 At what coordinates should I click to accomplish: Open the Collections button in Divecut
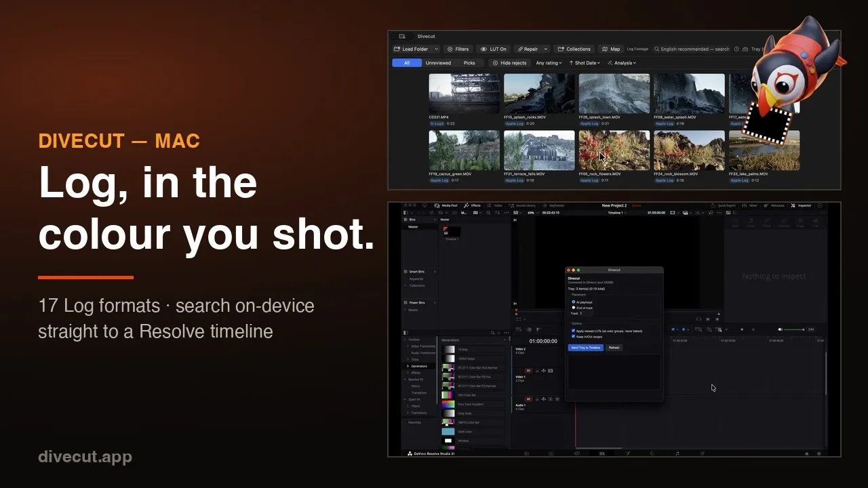574,49
